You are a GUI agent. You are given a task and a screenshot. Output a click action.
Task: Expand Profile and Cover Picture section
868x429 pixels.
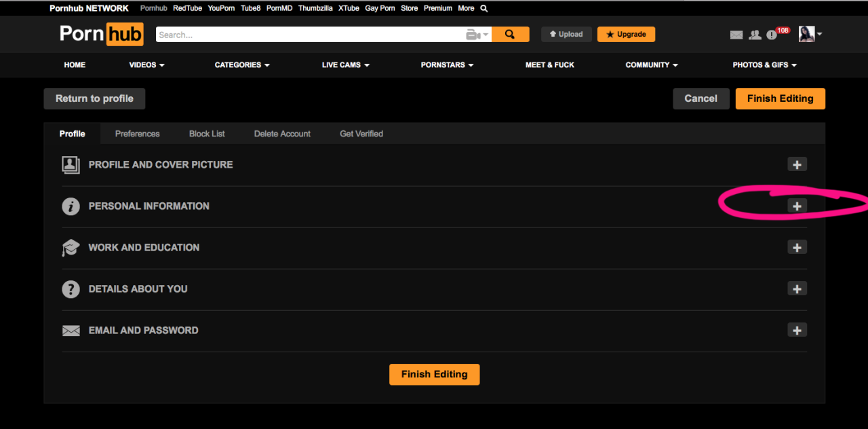pos(797,164)
